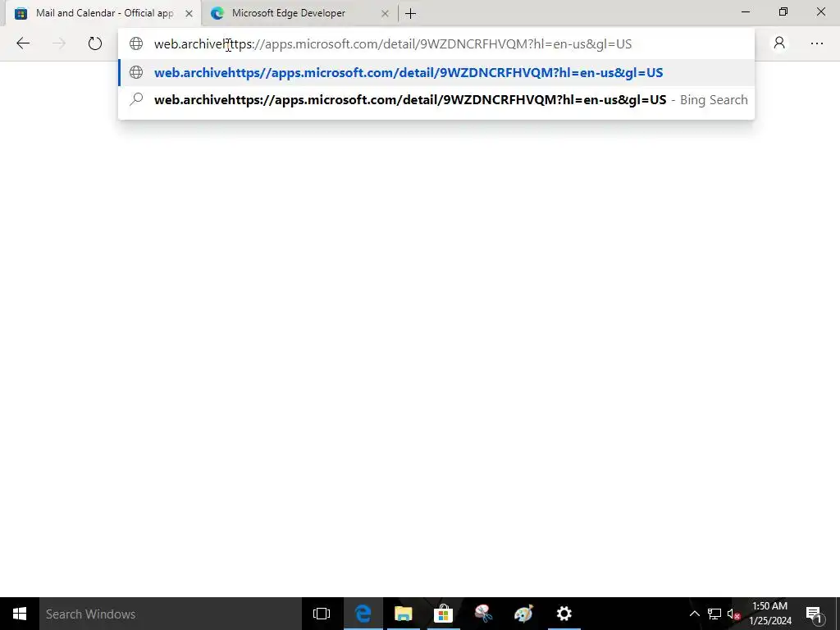The height and width of the screenshot is (630, 840).
Task: Open Settings gear on the taskbar
Action: pos(564,614)
